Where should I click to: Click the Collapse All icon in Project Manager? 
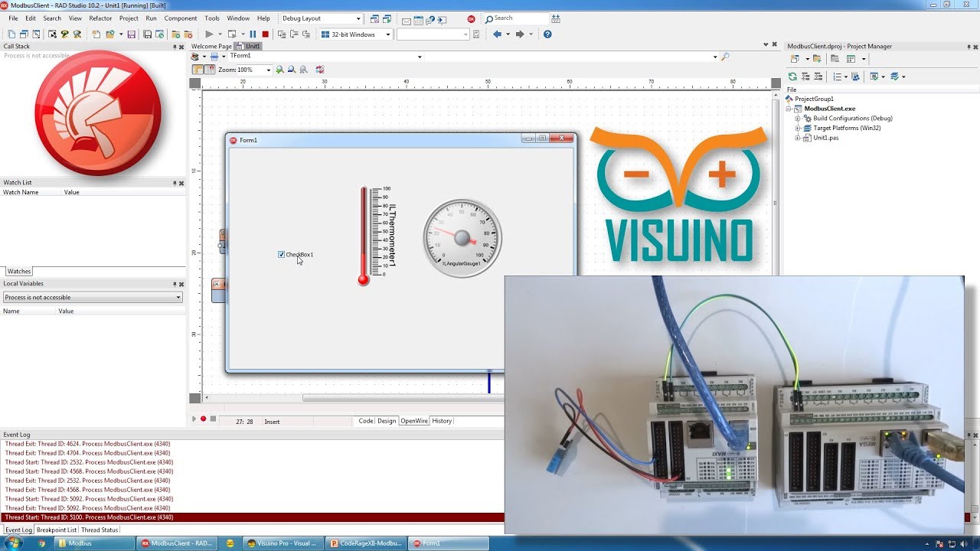coord(818,77)
